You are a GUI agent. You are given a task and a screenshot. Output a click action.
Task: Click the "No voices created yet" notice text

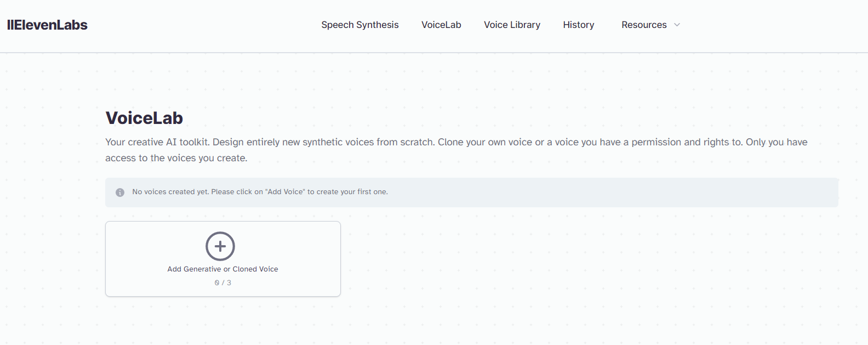coord(260,192)
